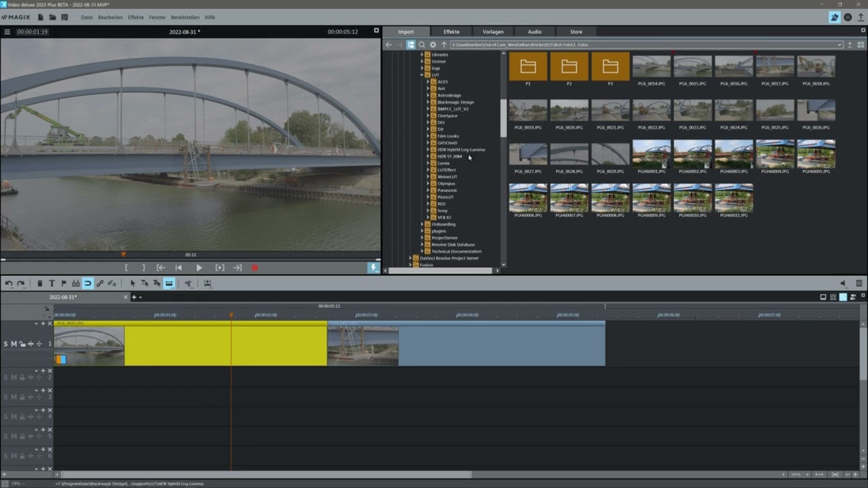Select the PG6_0014.JPG thumbnail
868x488 pixels.
point(652,66)
